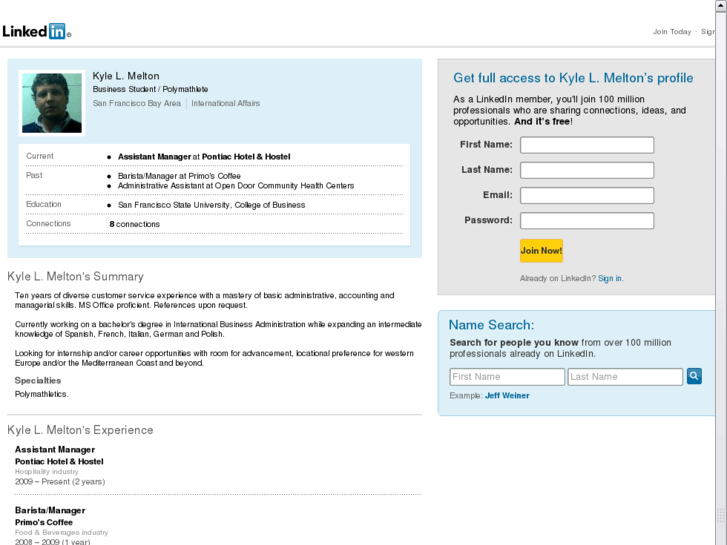Click the scrollbar up arrow
Image resolution: width=727 pixels, height=545 pixels.
[721, 5]
